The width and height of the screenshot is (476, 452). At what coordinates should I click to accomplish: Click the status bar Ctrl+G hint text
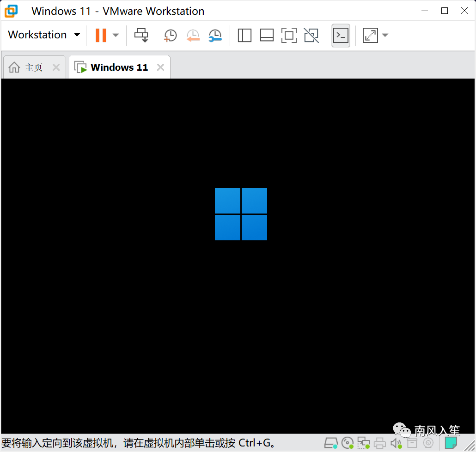click(x=139, y=443)
